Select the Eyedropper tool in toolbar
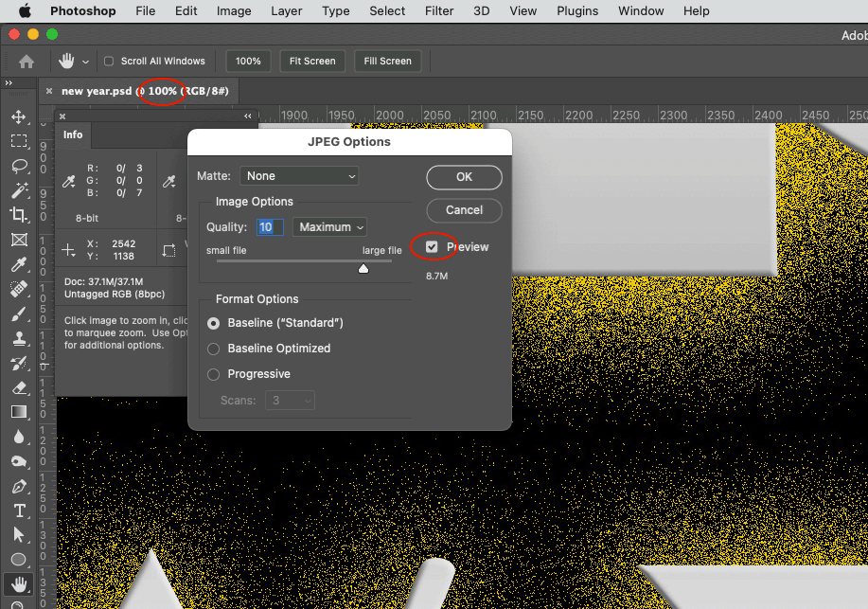The image size is (868, 609). tap(19, 264)
